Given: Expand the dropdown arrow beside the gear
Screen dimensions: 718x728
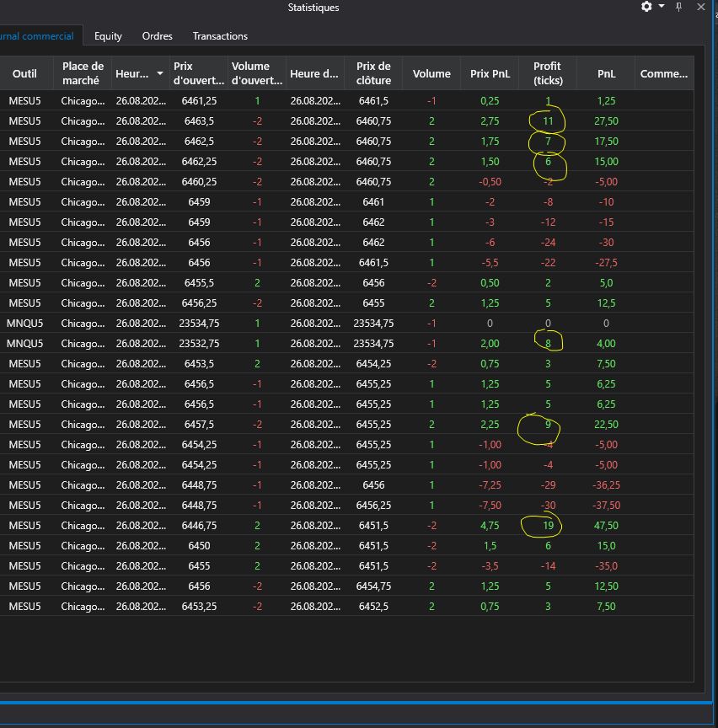Looking at the screenshot, I should [662, 7].
